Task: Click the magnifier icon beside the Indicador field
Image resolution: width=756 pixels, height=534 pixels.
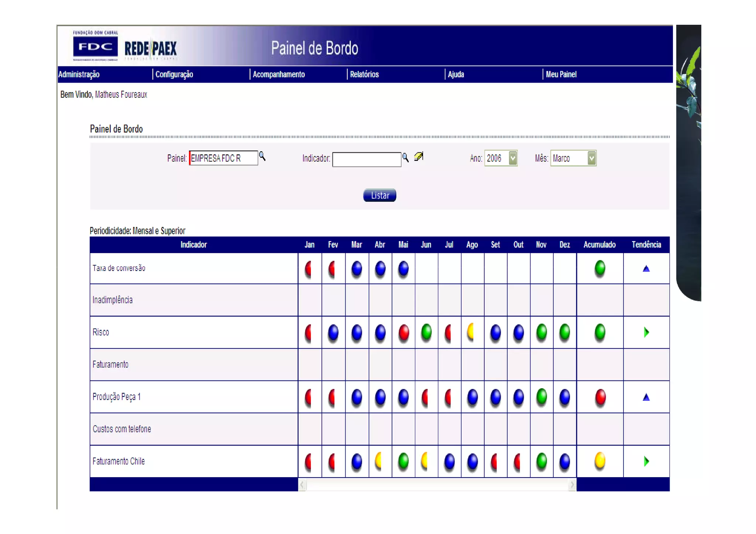Action: [x=405, y=158]
